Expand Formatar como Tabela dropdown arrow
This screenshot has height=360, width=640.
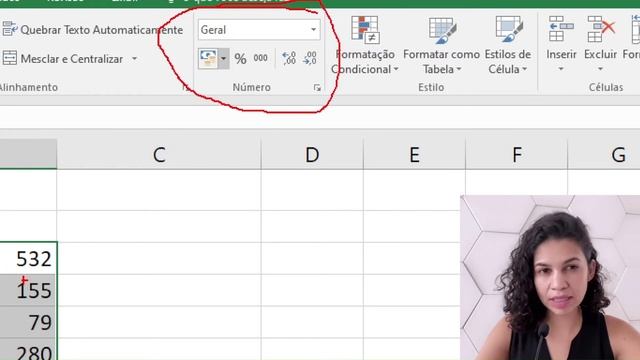click(459, 69)
